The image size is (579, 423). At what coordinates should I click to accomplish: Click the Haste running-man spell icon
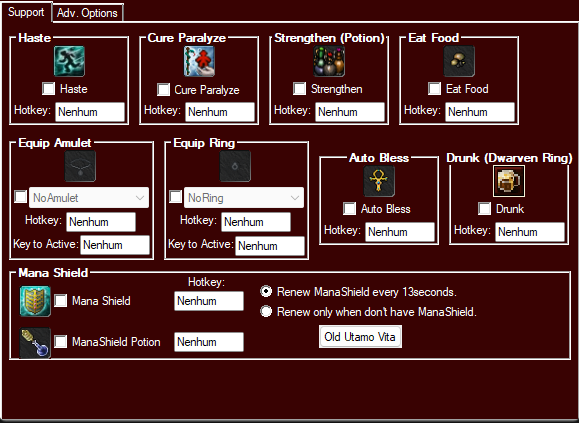point(69,61)
